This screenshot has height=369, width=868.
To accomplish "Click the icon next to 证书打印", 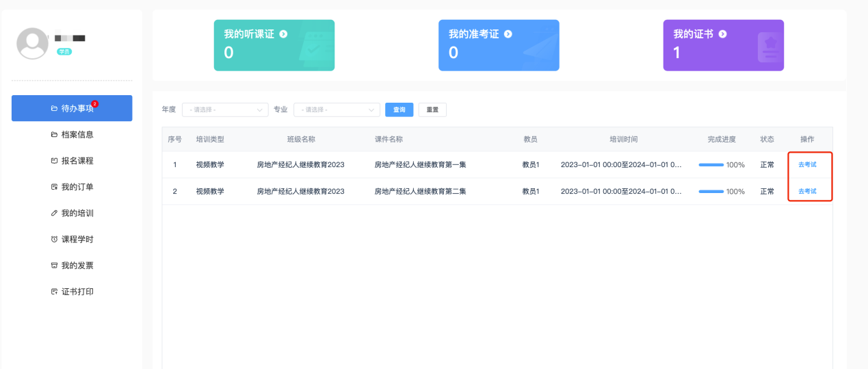I will (x=54, y=292).
